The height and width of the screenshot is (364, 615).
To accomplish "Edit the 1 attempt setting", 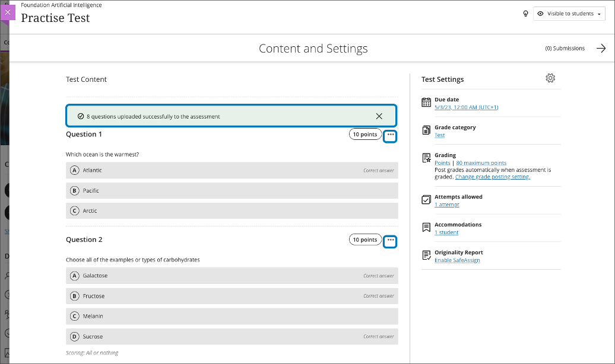I will coord(446,204).
